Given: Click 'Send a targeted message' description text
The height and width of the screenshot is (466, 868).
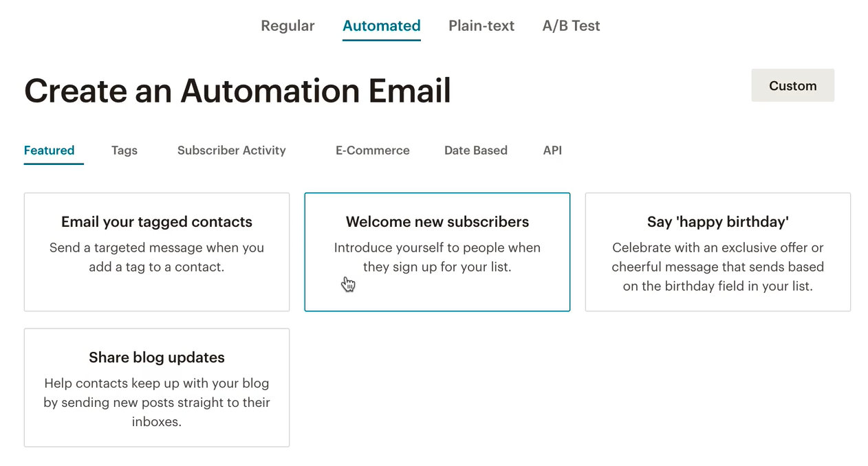Looking at the screenshot, I should (x=157, y=257).
